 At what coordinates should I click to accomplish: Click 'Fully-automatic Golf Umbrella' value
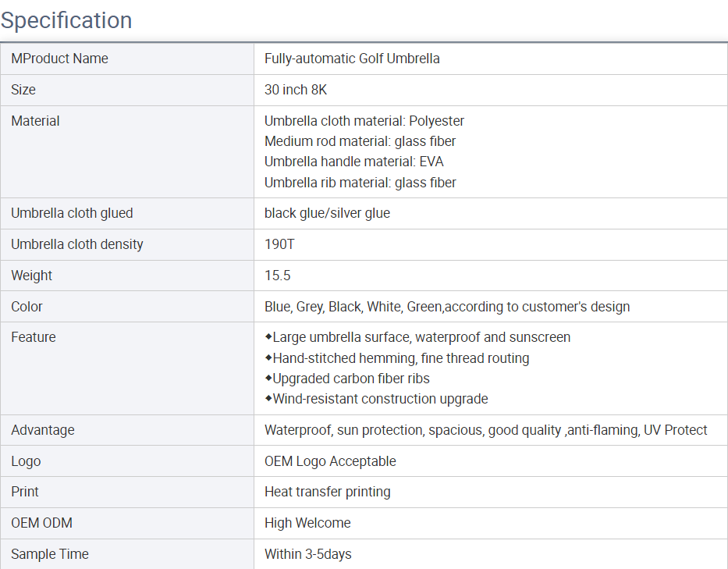352,59
